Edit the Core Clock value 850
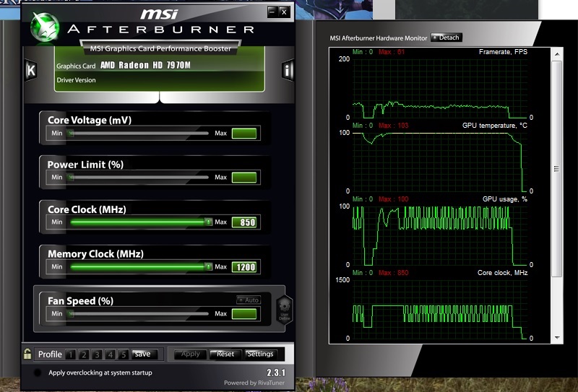This screenshot has width=578, height=392. (244, 222)
